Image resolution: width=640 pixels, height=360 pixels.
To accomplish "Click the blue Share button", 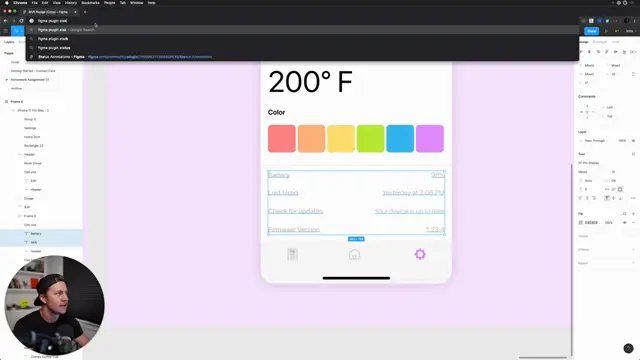I will point(591,31).
